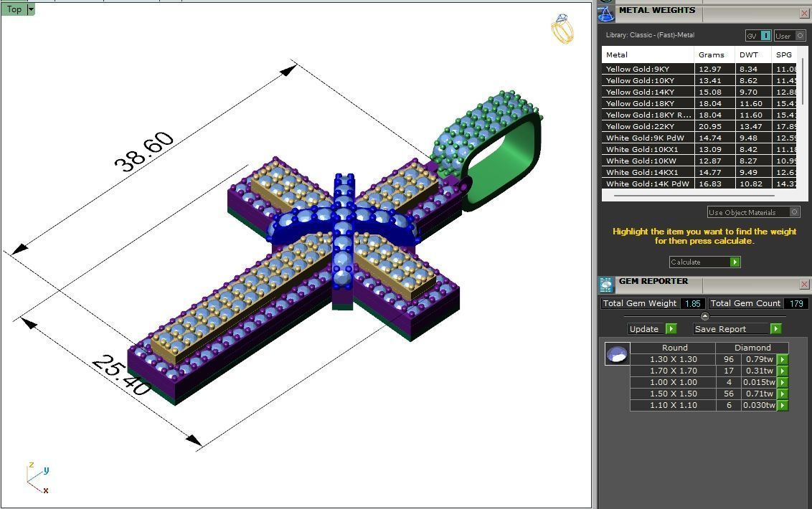Viewport: 812px width, 509px height.
Task: Click the Calculate button
Action: click(705, 262)
